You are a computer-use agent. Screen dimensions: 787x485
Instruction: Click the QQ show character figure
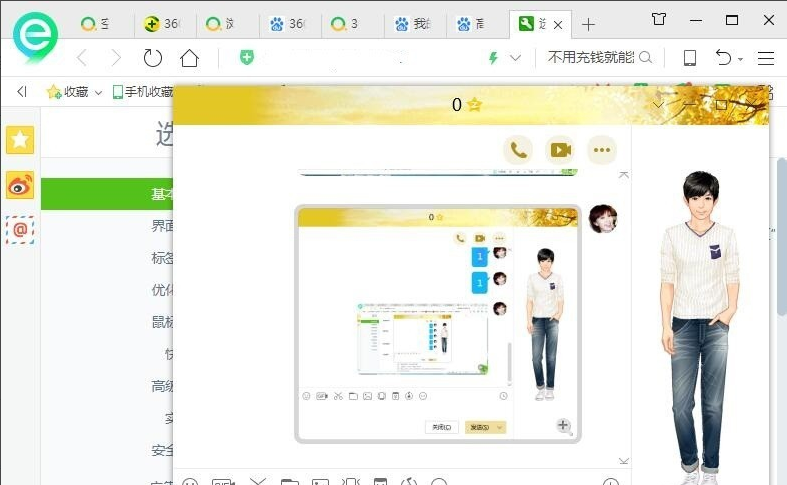pos(700,326)
